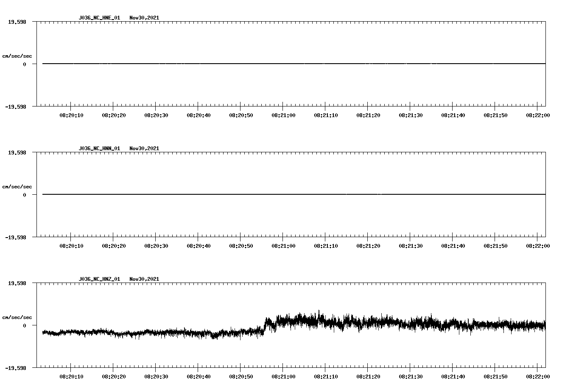Click the 08:21:00 time label under HNE plot
The image size is (576, 392).
[283, 115]
